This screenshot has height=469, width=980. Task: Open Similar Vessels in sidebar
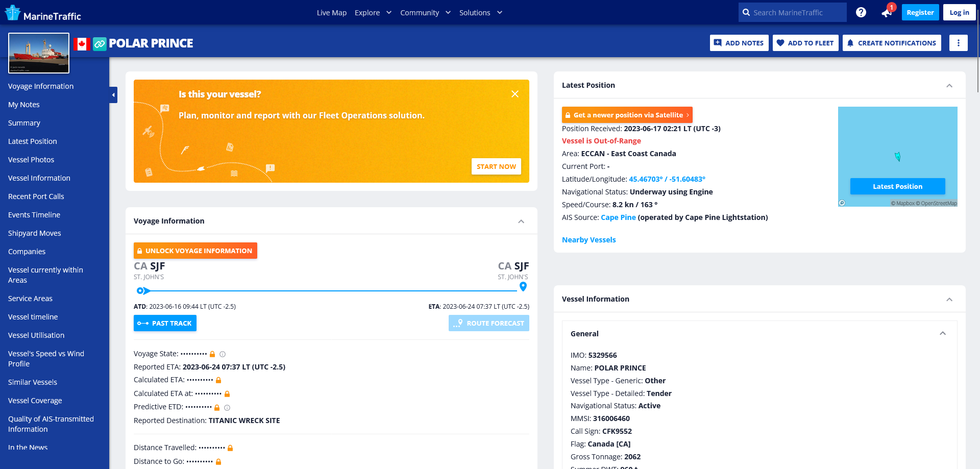[x=33, y=382]
